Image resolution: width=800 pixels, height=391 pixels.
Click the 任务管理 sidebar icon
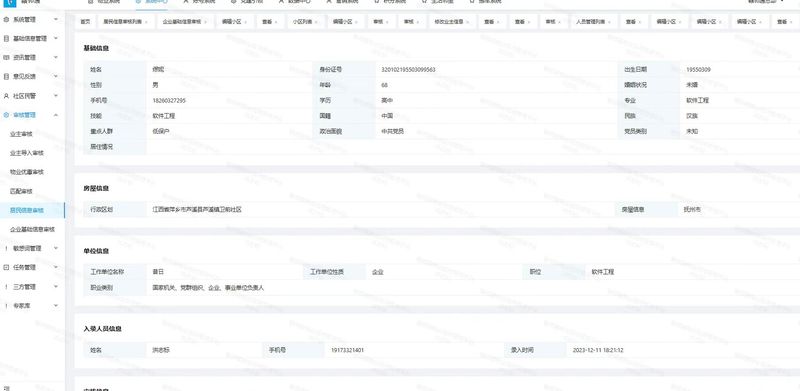(x=6, y=267)
